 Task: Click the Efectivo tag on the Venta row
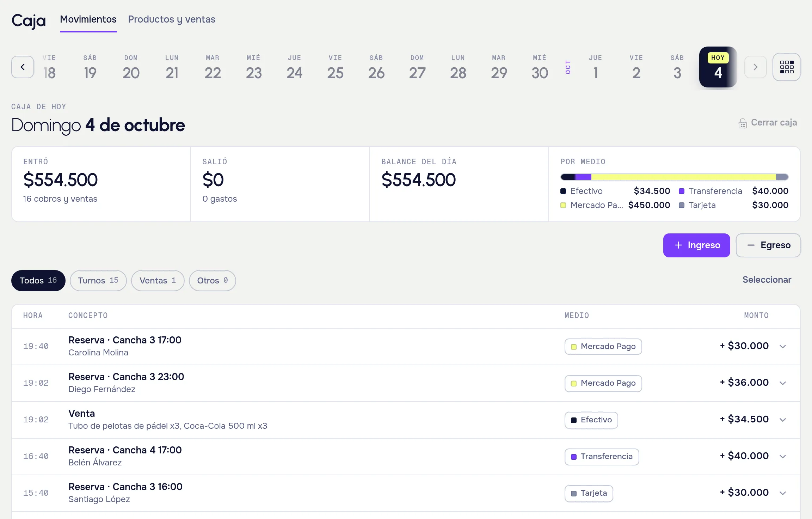pyautogui.click(x=591, y=420)
